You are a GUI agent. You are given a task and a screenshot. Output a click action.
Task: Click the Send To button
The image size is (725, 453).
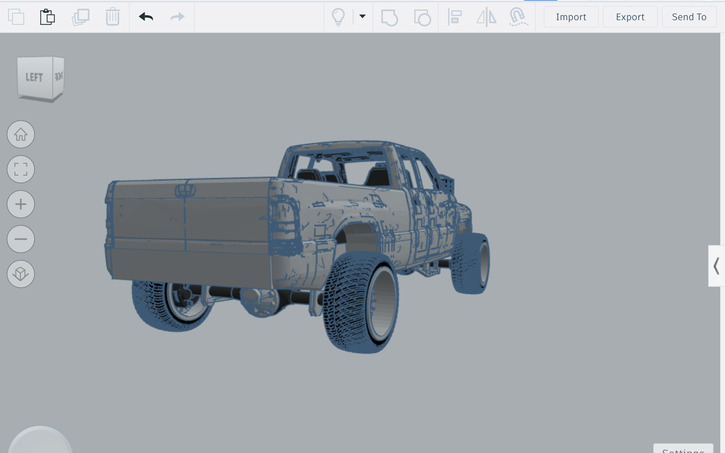(x=689, y=17)
